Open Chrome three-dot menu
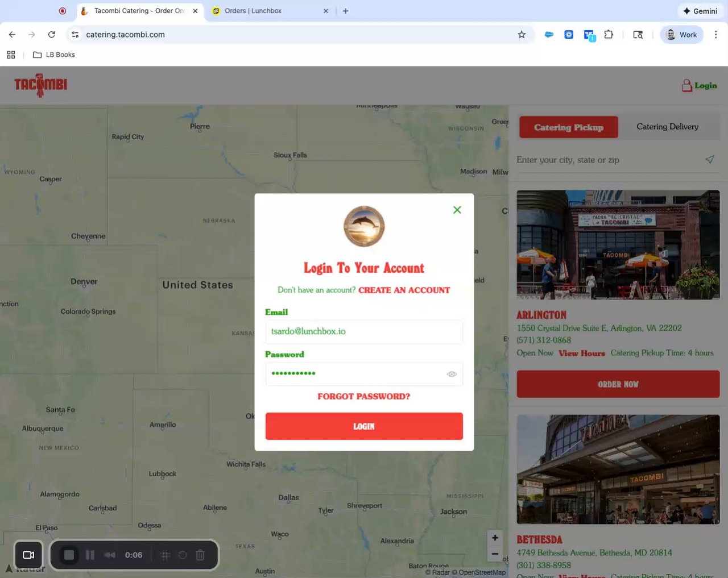 point(715,35)
